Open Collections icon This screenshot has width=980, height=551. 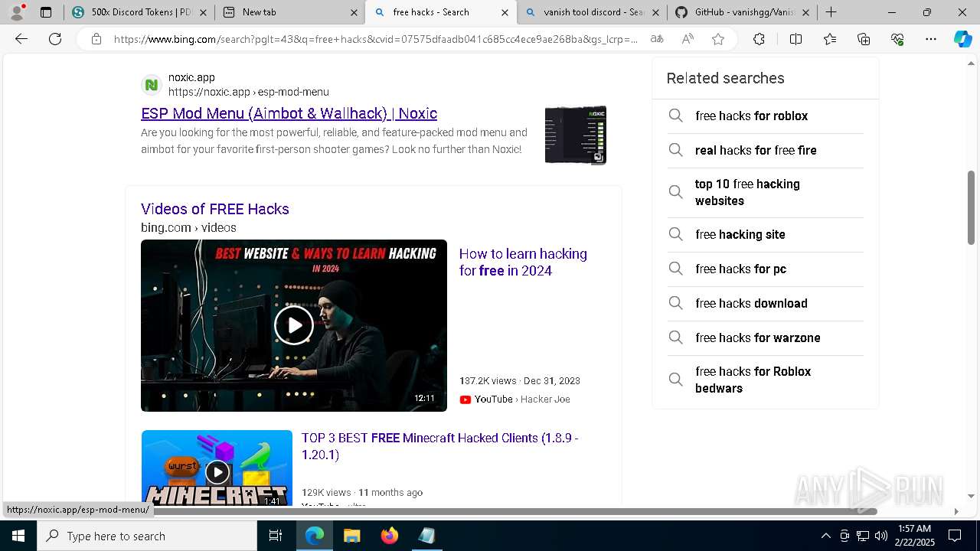pos(864,39)
